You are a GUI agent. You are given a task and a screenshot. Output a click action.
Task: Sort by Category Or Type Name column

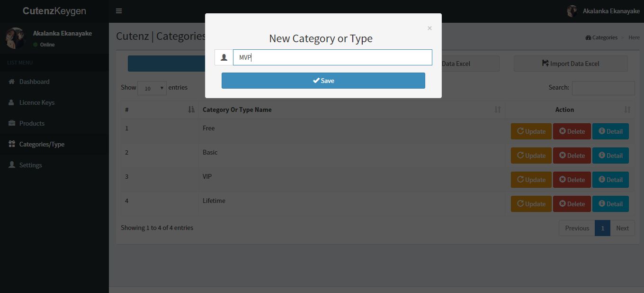(351, 110)
